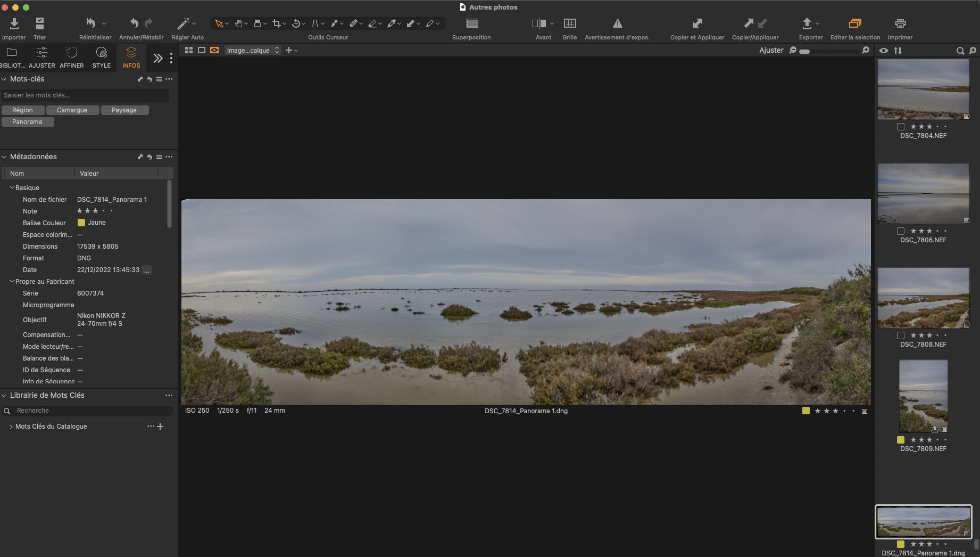Tick the checkbox under DSC_7804.NEF thumbnail
The width and height of the screenshot is (980, 557).
click(x=901, y=127)
